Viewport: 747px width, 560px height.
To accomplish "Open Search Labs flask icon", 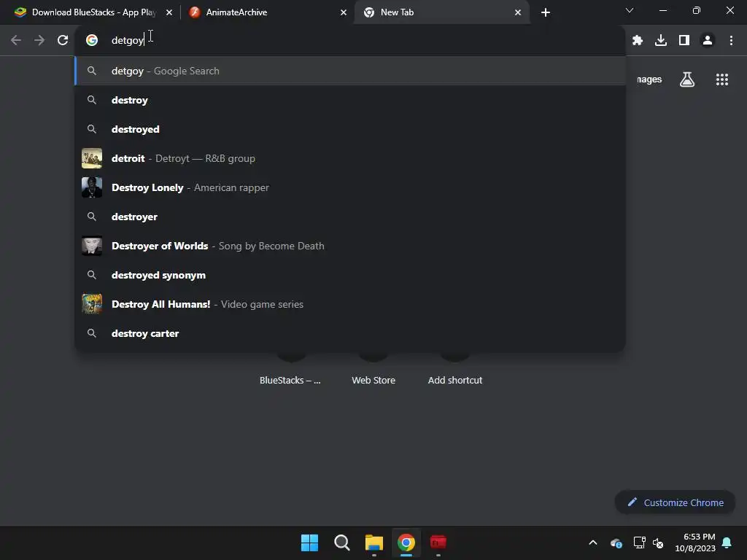I will click(687, 79).
